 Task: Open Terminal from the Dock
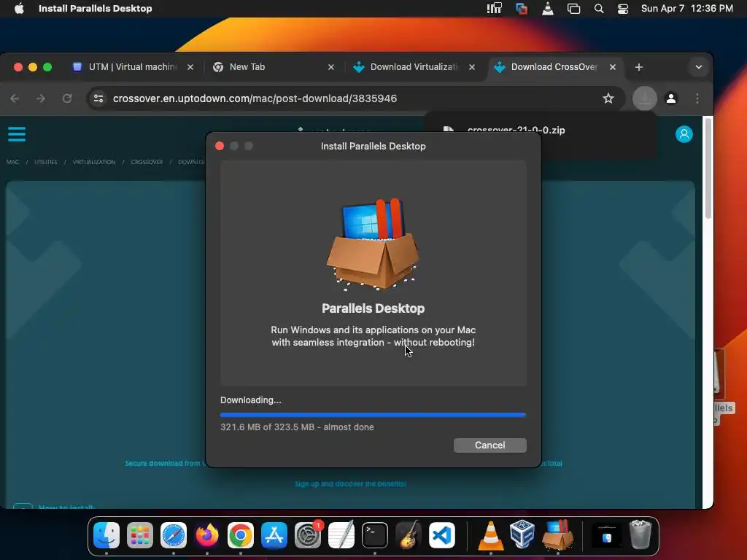375,535
